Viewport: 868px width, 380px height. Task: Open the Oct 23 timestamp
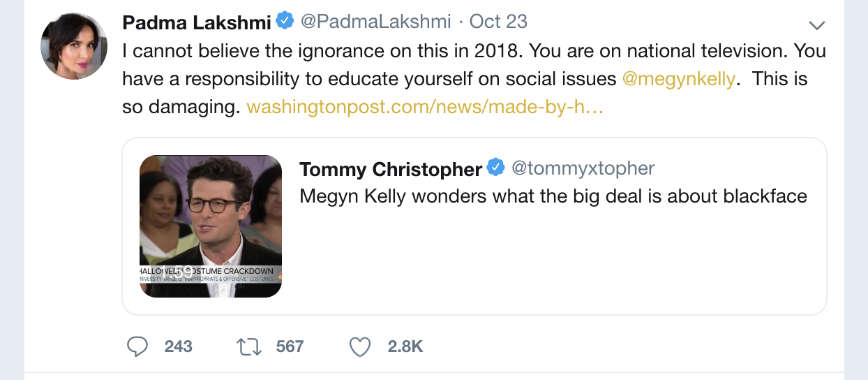click(498, 22)
